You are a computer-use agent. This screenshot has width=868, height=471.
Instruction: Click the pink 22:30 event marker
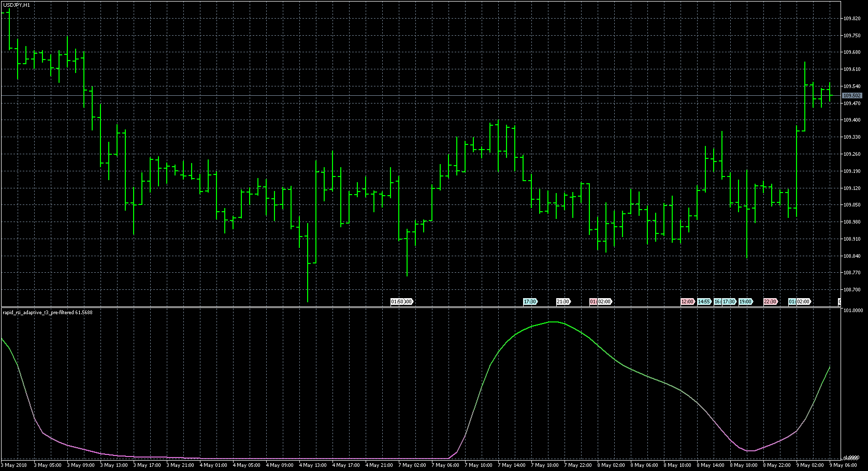[x=770, y=301]
